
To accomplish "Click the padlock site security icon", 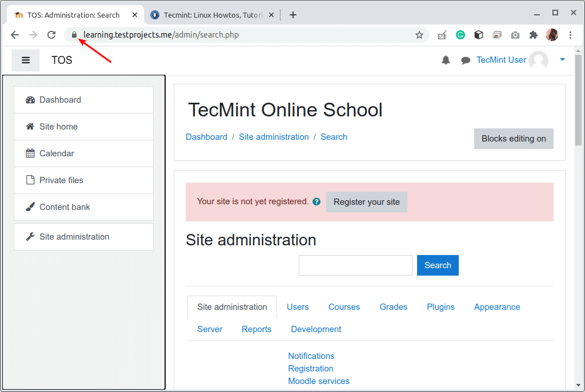I will pos(74,35).
